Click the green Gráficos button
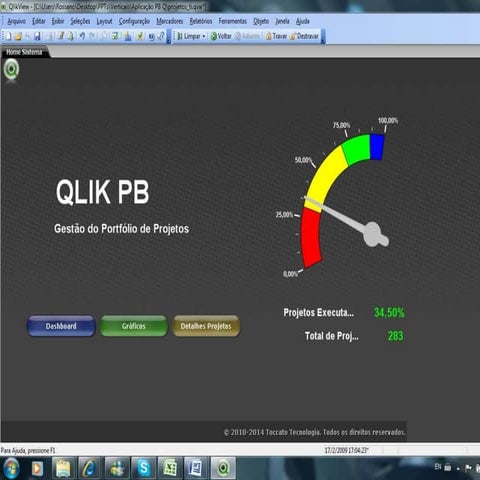 pyautogui.click(x=133, y=326)
